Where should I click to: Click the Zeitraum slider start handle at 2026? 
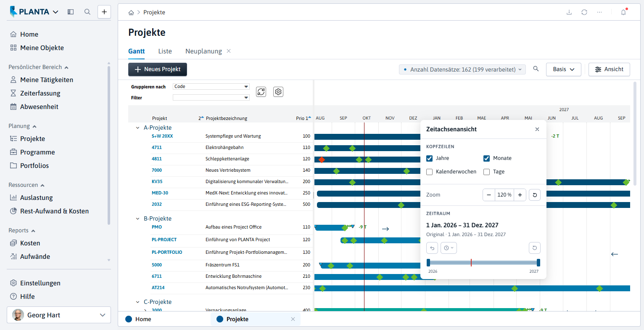coord(428,263)
